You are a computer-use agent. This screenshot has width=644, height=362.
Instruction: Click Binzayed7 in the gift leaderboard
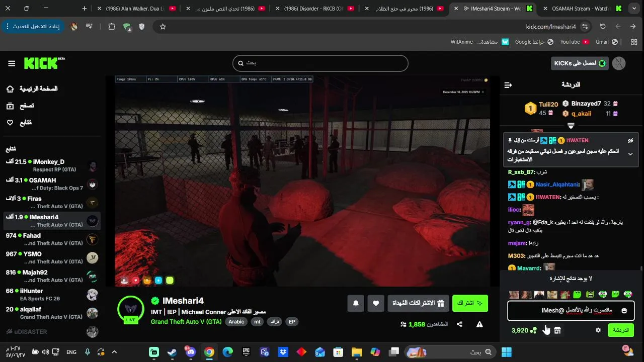coord(586,104)
